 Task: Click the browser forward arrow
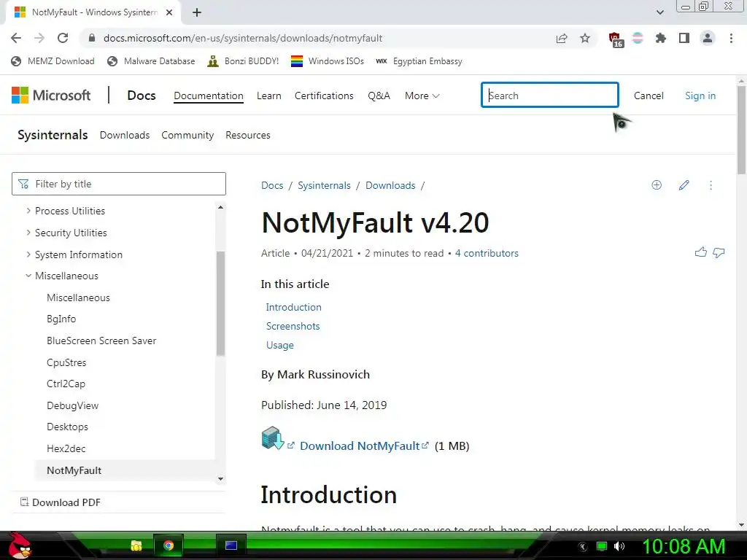(x=39, y=38)
